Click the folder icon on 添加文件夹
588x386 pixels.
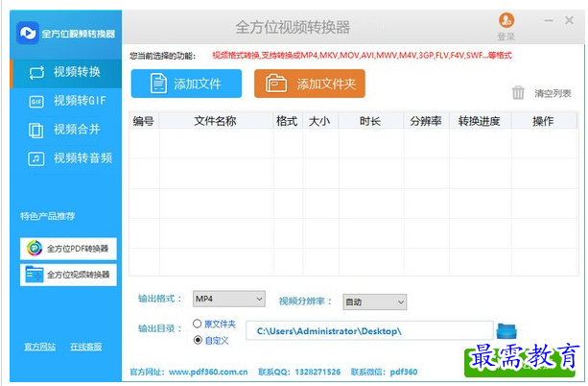[276, 84]
